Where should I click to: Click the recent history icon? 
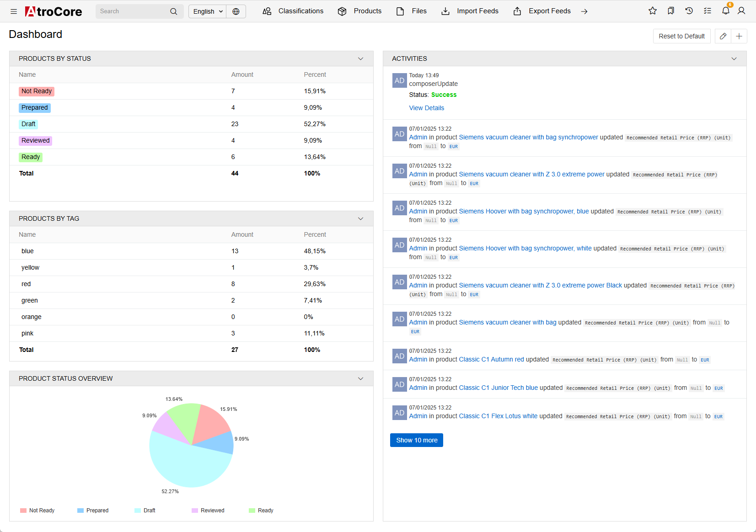pyautogui.click(x=689, y=11)
